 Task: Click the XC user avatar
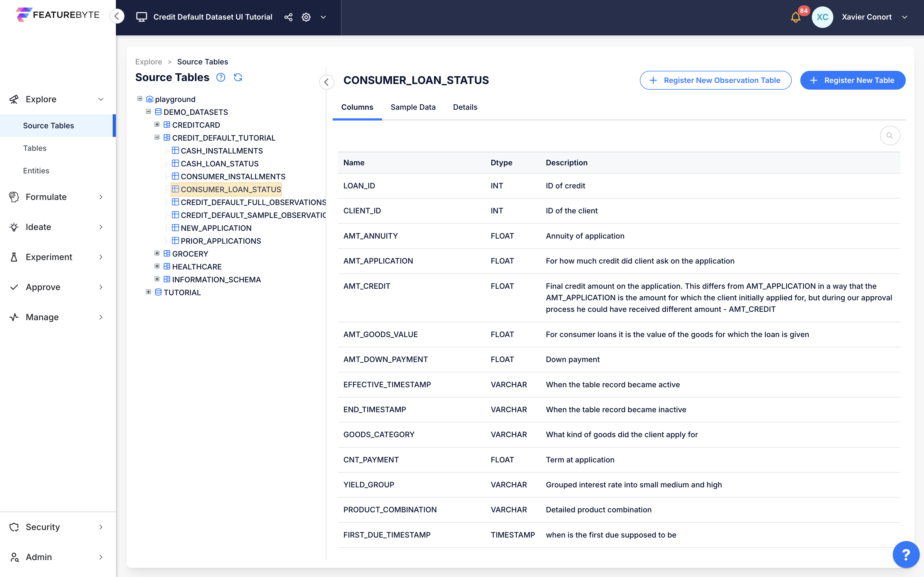(822, 17)
